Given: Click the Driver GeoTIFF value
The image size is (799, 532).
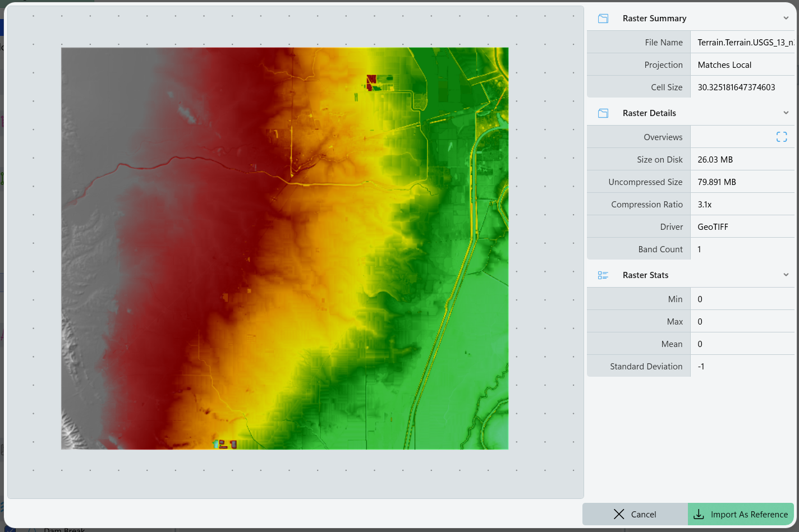Looking at the screenshot, I should pos(713,227).
